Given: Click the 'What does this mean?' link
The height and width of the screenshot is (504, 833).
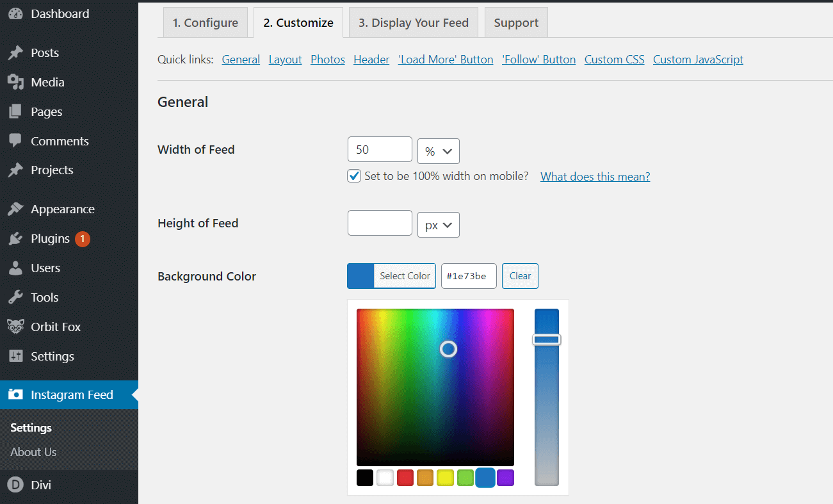Looking at the screenshot, I should click(595, 176).
